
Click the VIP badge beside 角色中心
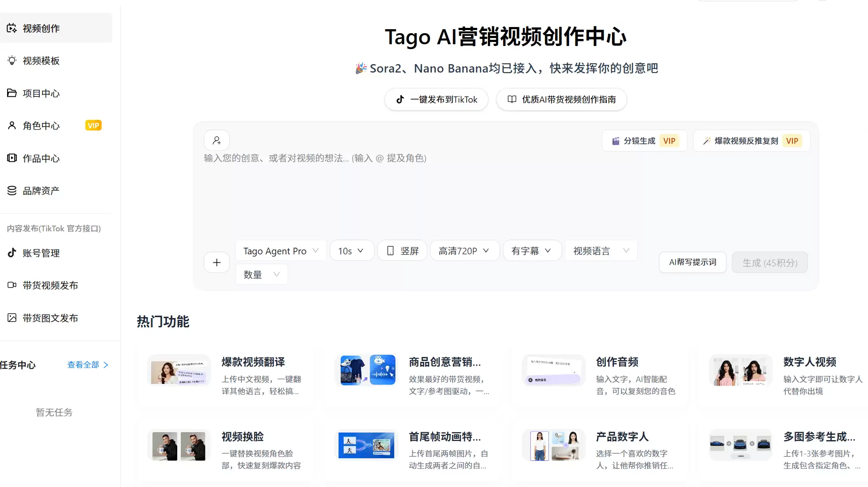pyautogui.click(x=93, y=126)
